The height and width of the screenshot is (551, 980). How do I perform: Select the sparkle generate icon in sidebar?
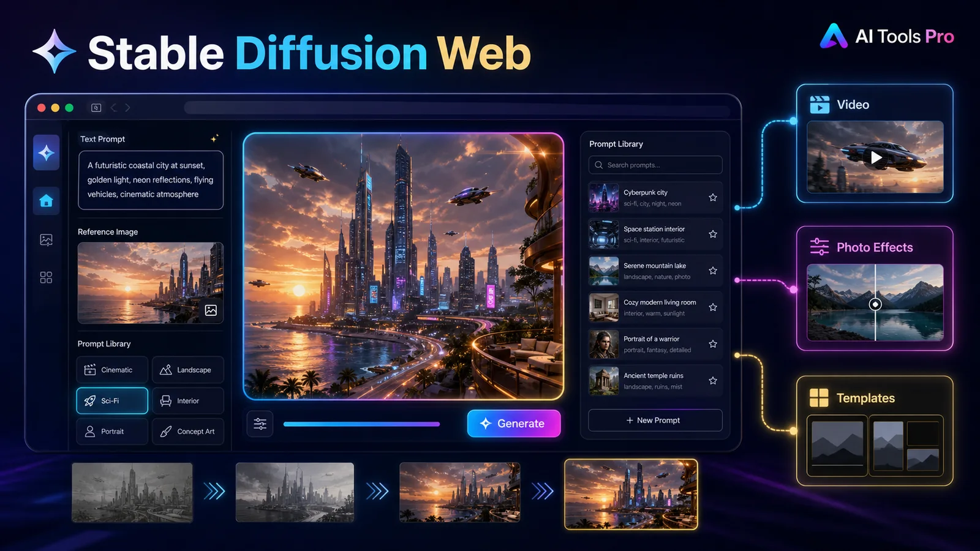47,152
